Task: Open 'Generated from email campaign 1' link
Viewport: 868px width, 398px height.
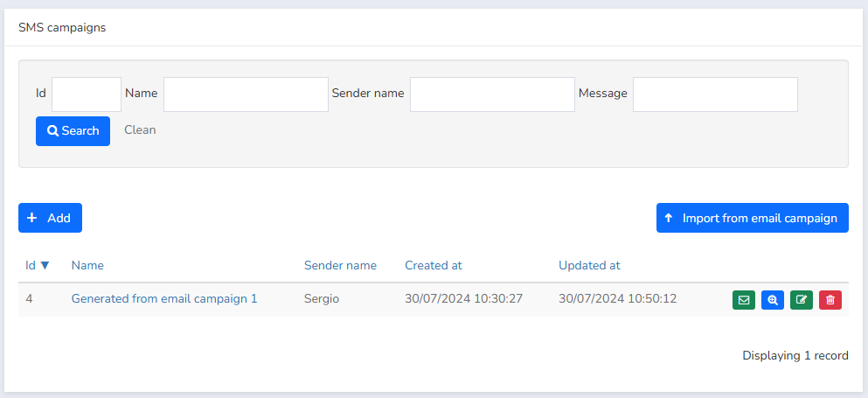Action: click(x=164, y=299)
